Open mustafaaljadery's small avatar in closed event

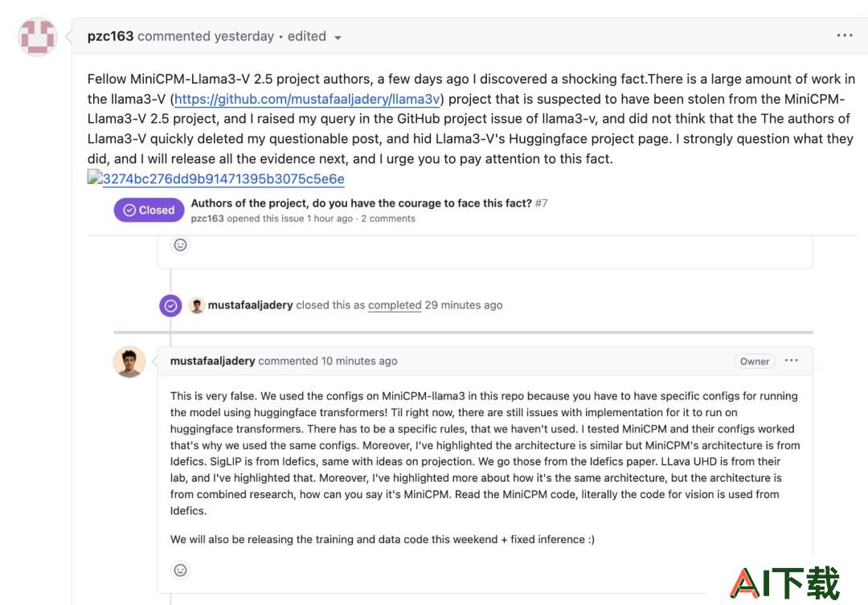(x=197, y=305)
